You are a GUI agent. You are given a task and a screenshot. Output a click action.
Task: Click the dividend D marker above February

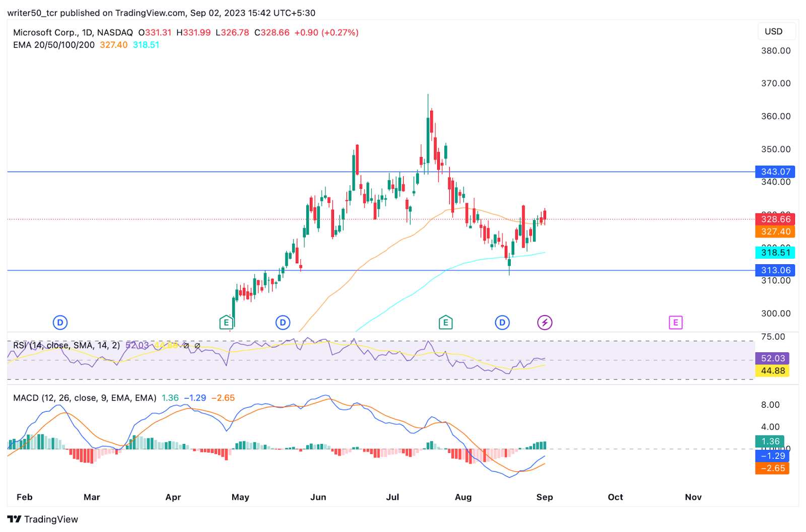[x=60, y=322]
